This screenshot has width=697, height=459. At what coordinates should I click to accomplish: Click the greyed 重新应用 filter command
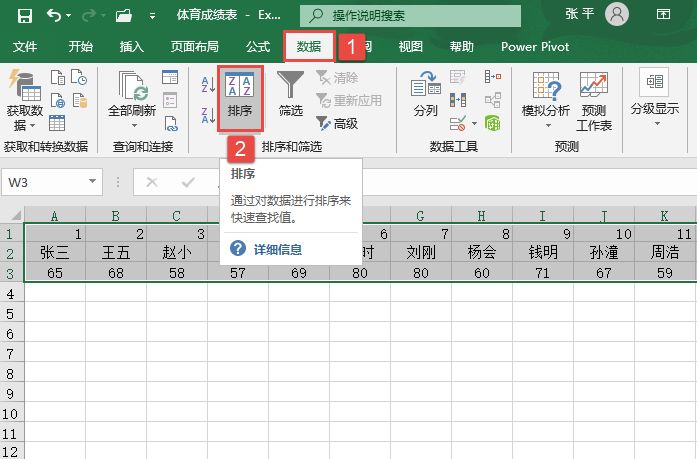click(x=349, y=100)
